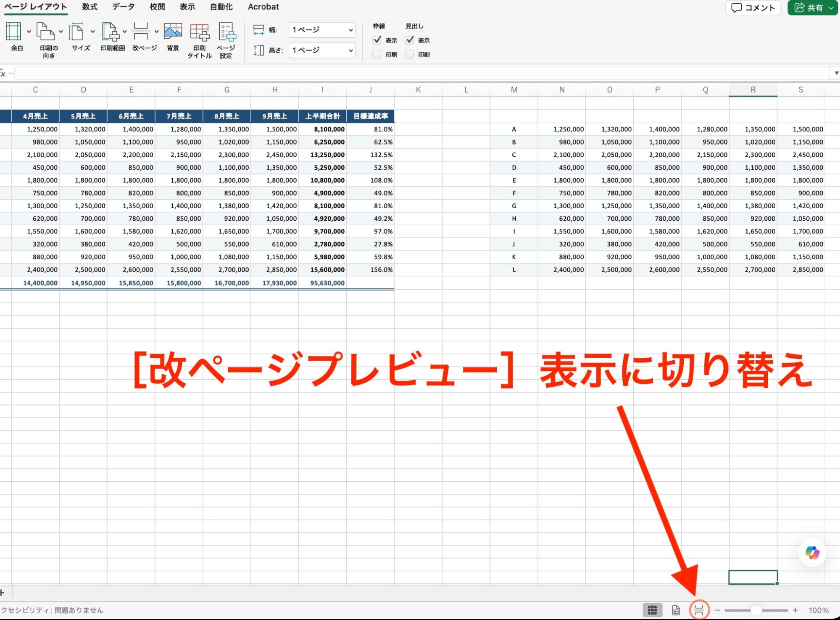
Task: Enable 見出し 印刷 headings print checkbox
Action: [409, 54]
